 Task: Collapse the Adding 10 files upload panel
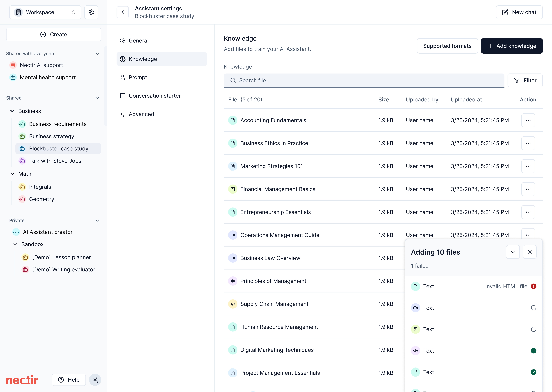point(513,252)
